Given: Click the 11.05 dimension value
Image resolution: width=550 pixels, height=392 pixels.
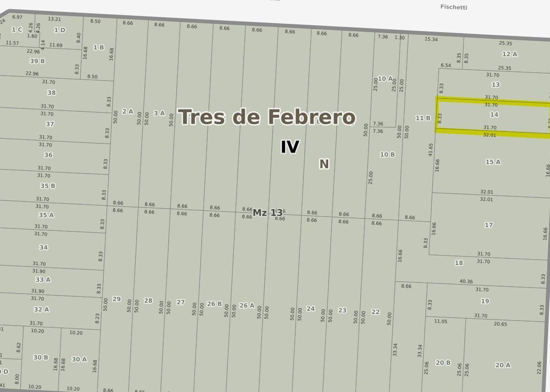Looking at the screenshot, I should pyautogui.click(x=440, y=321).
